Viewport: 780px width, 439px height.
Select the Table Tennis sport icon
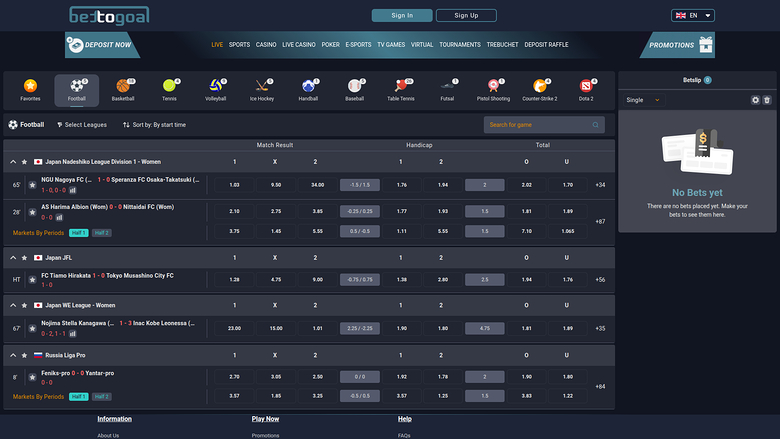(x=400, y=90)
